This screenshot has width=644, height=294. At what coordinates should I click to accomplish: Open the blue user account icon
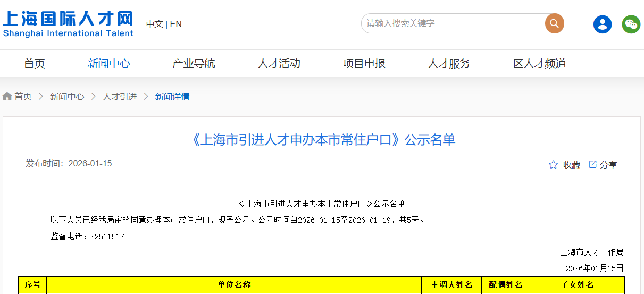(x=603, y=24)
